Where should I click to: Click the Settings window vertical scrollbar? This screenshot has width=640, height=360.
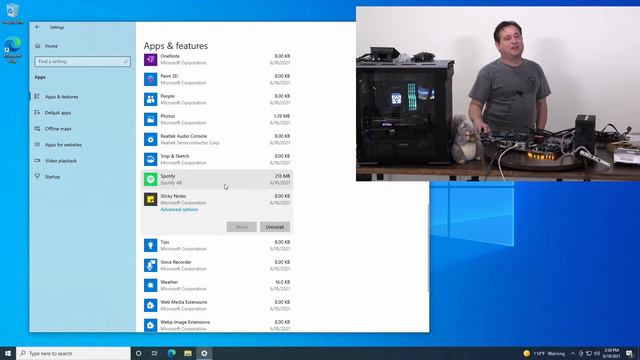click(x=427, y=248)
